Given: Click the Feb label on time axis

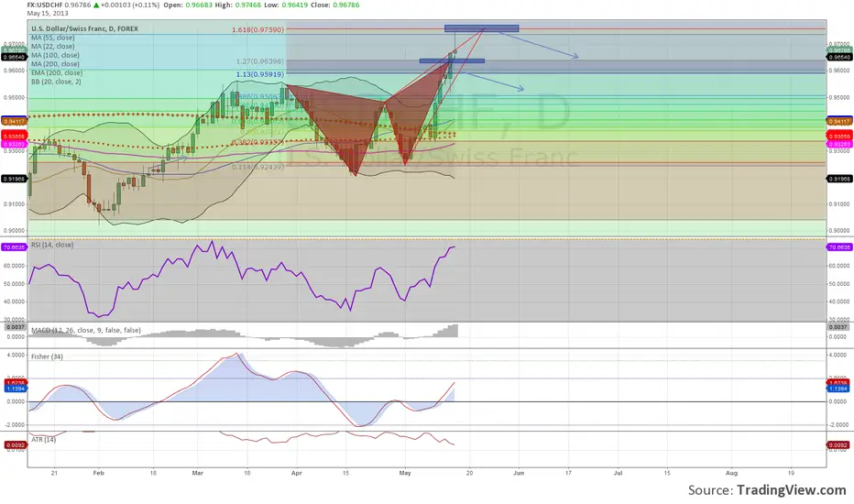Looking at the screenshot, I should click(x=98, y=473).
